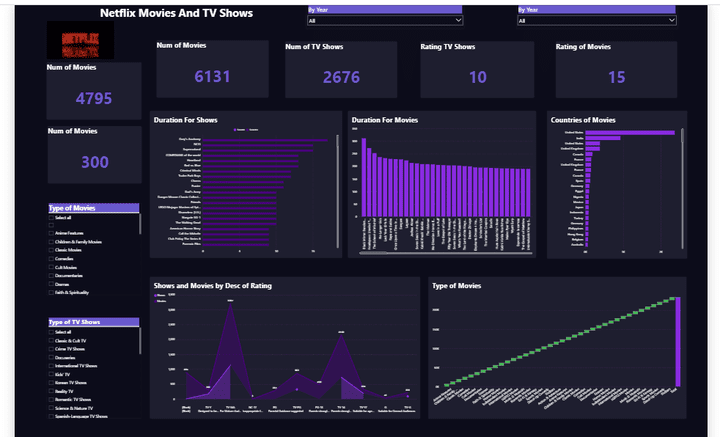Click the Friends bar in Duration For Shows
Screen dimensions: 720x437
pyautogui.click(x=239, y=202)
